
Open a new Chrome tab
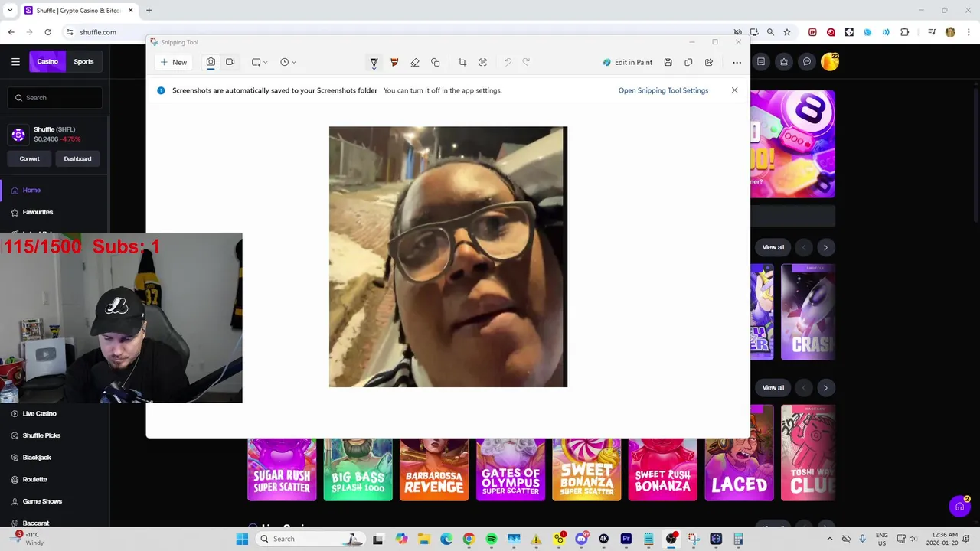(149, 11)
